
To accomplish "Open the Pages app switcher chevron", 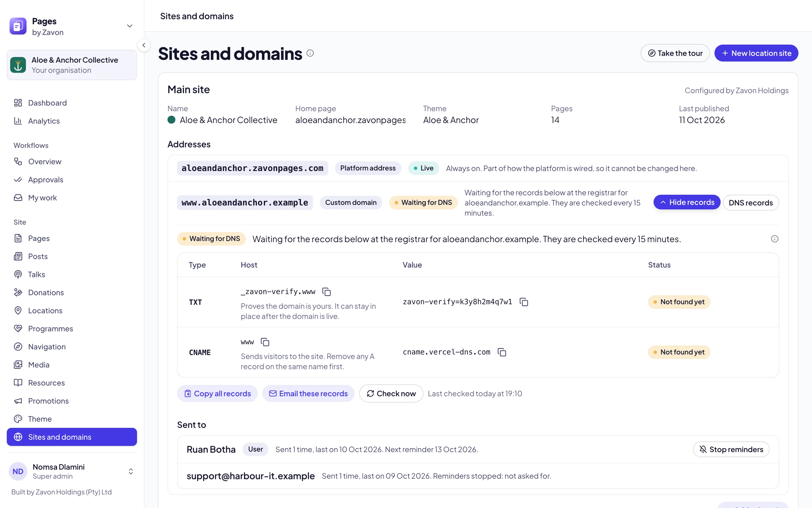I will (x=129, y=26).
